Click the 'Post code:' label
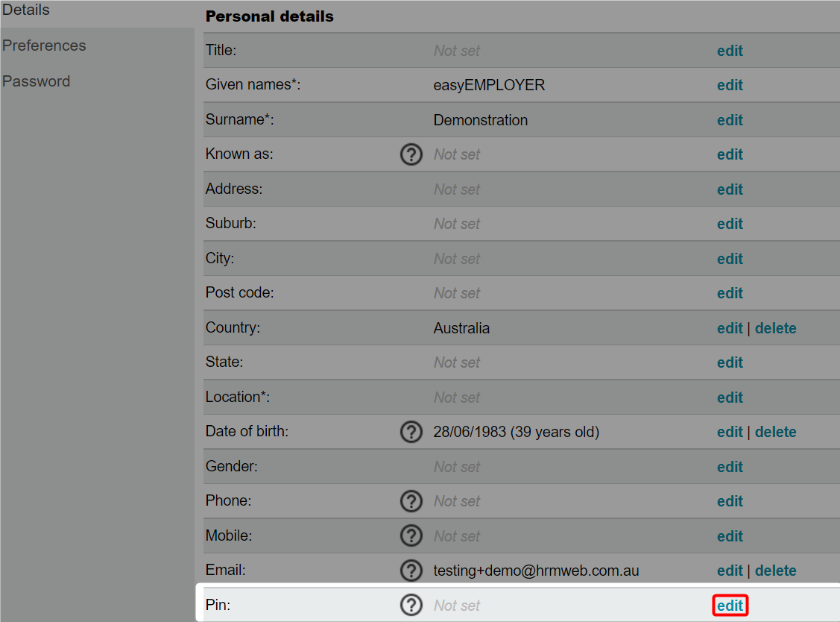 tap(239, 293)
